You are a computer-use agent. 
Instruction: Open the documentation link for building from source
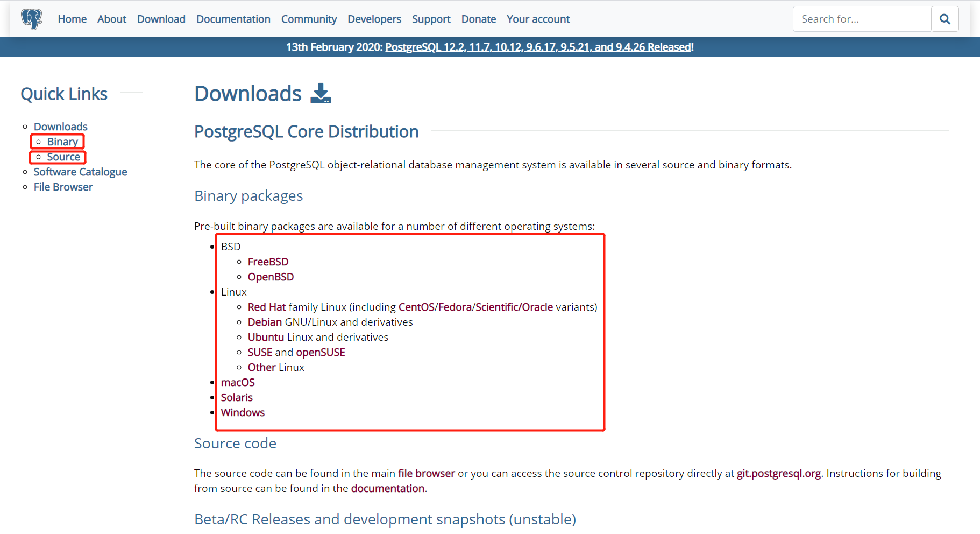[388, 488]
